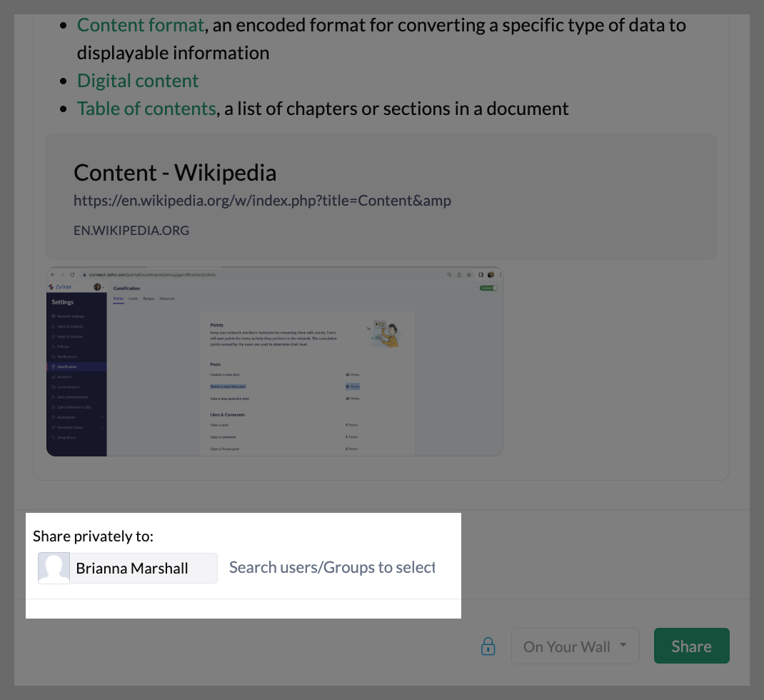Select the Levels tab in embedded screenshot
This screenshot has height=700, width=764.
click(x=133, y=299)
